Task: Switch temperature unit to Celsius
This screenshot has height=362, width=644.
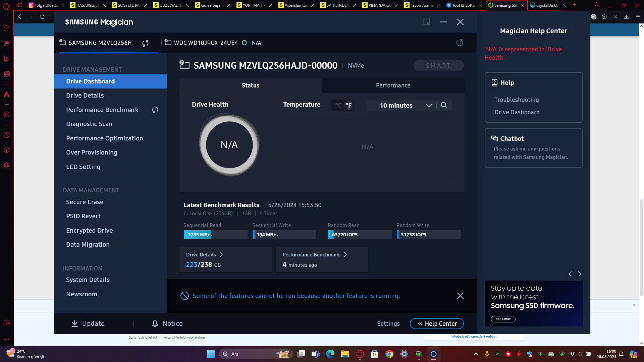Action: [338, 105]
